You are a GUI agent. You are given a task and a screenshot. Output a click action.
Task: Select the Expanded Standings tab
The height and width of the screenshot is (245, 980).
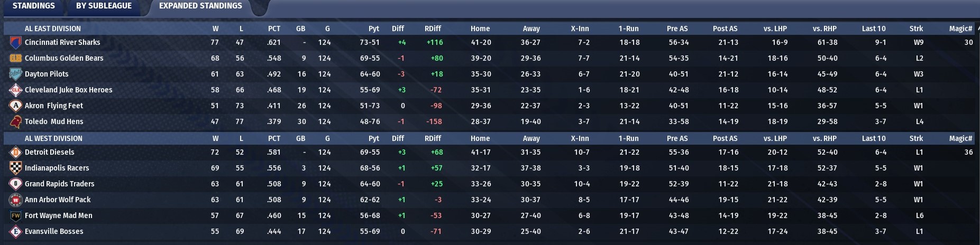click(x=200, y=6)
